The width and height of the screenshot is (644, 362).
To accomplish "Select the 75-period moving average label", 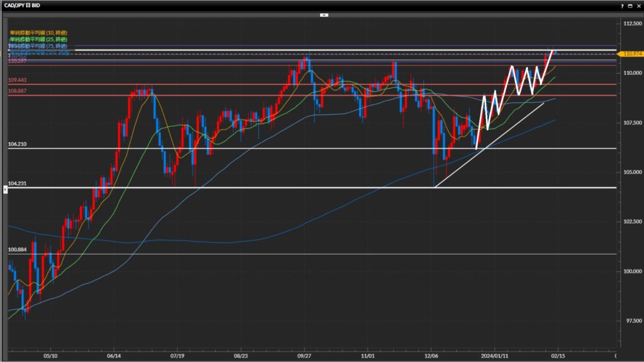I will (38, 46).
